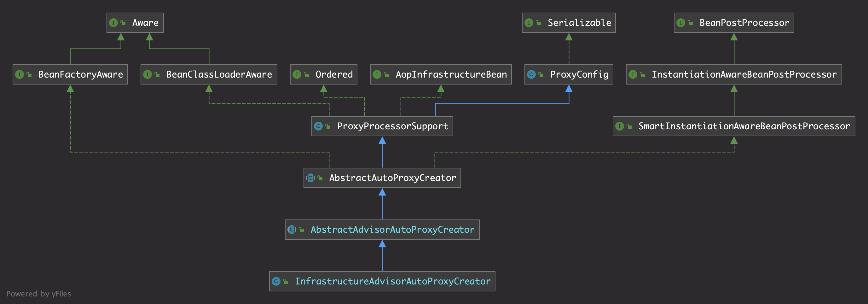Screen dimensions: 868x304
Task: Click the class icon of InfrastructureAdvisorAutoProxyCreator
Action: coord(276,281)
